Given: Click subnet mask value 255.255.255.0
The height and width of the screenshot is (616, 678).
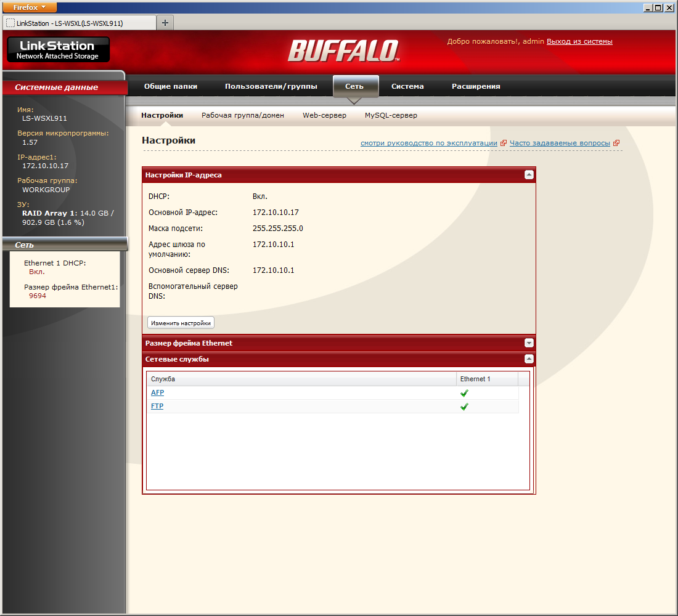Looking at the screenshot, I should [277, 229].
